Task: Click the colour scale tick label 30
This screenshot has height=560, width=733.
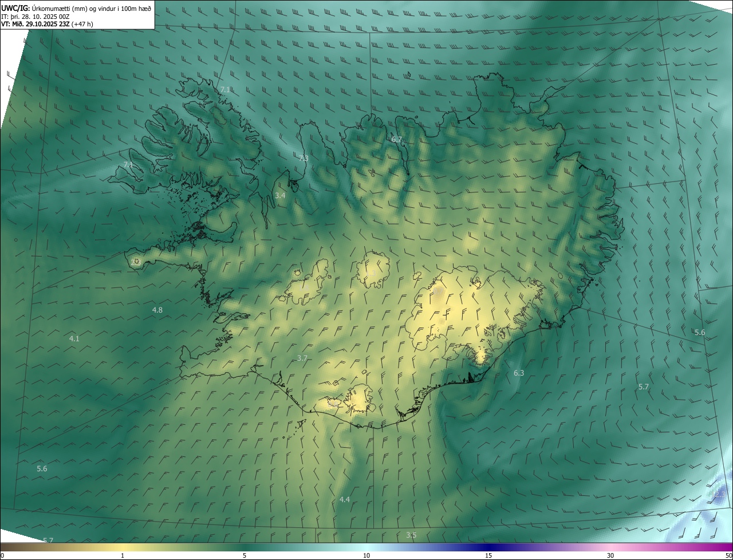Action: 610,555
